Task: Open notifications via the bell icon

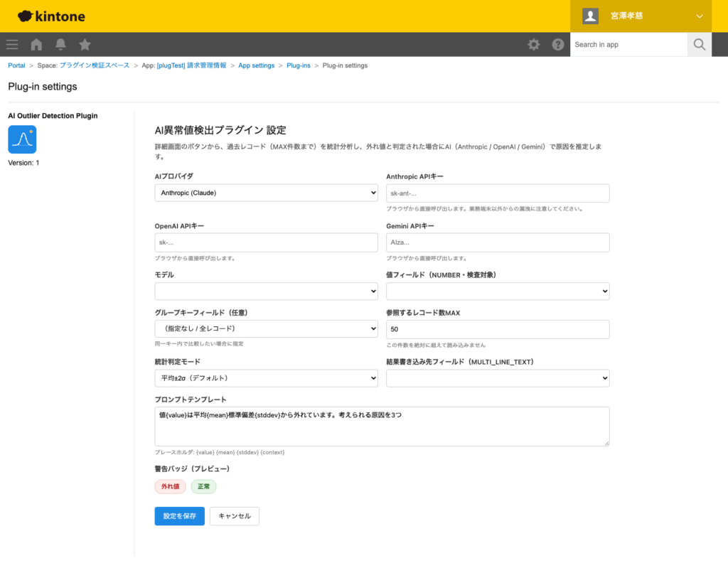Action: pos(60,44)
